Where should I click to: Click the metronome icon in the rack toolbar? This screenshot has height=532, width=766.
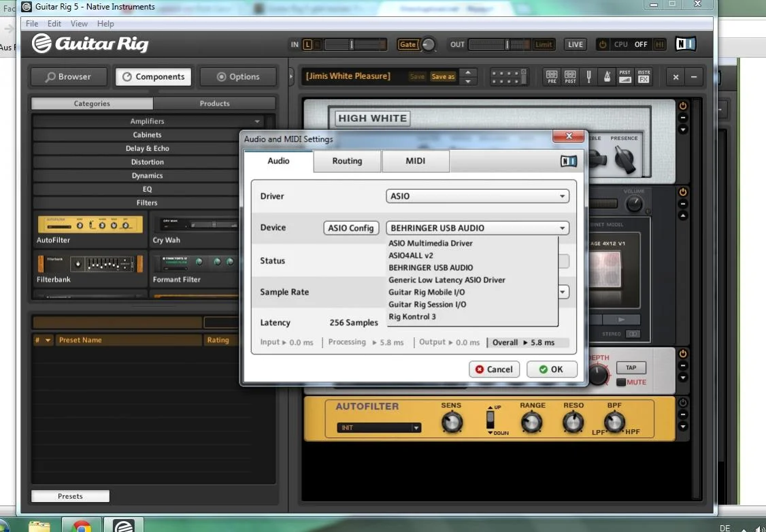(x=607, y=77)
